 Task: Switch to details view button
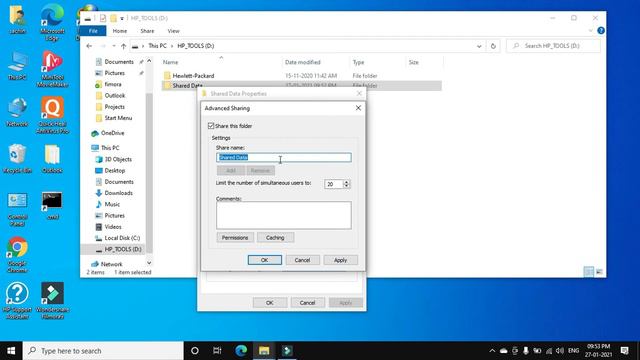tap(589, 272)
